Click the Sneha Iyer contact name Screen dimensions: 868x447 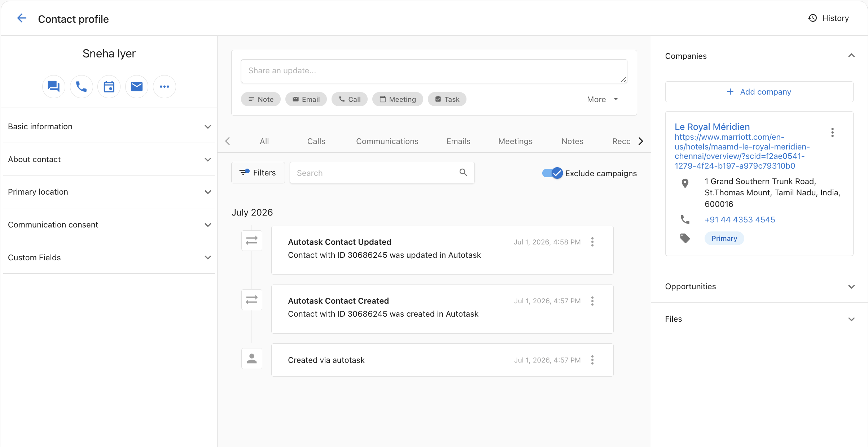(x=109, y=53)
